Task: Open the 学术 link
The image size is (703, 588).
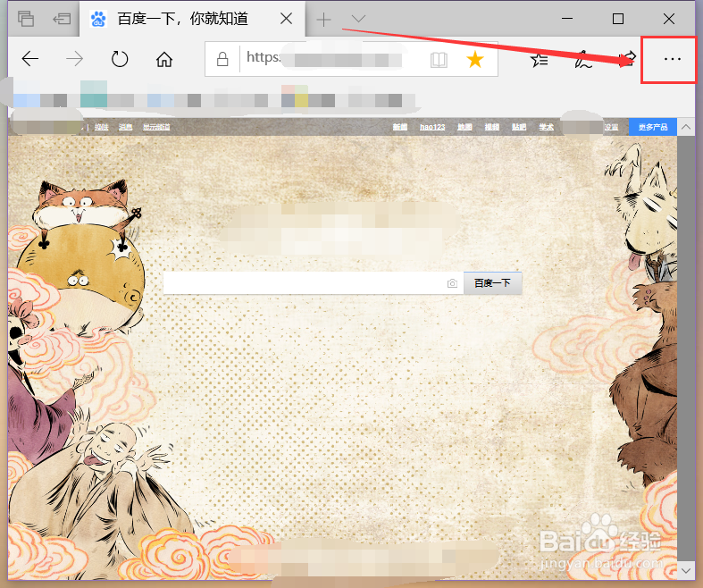Action: pyautogui.click(x=546, y=127)
